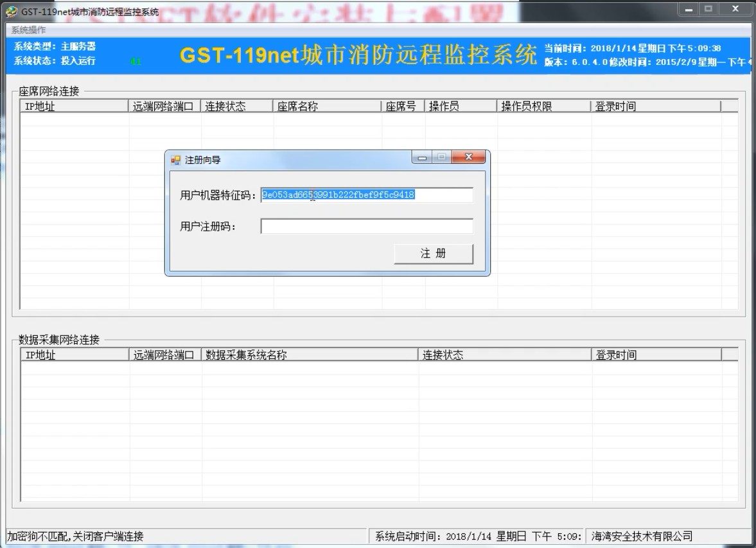The width and height of the screenshot is (756, 548).
Task: Click the 注 册 button
Action: 434,254
